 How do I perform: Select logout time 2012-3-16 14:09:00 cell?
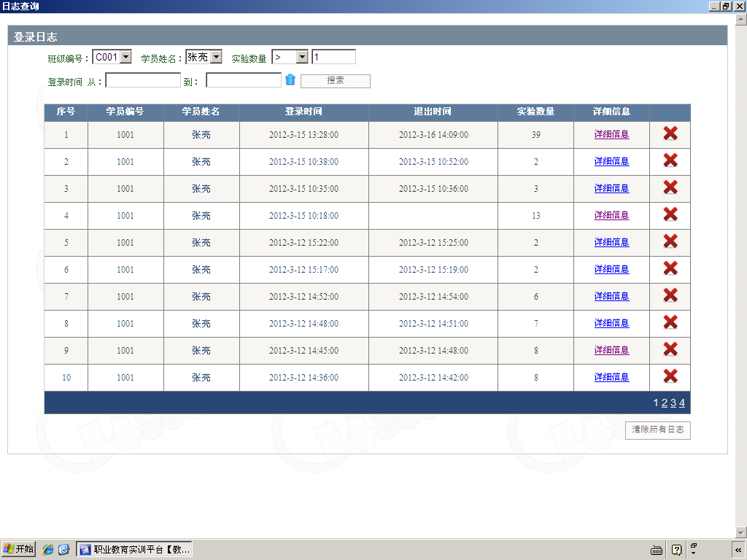coord(433,135)
